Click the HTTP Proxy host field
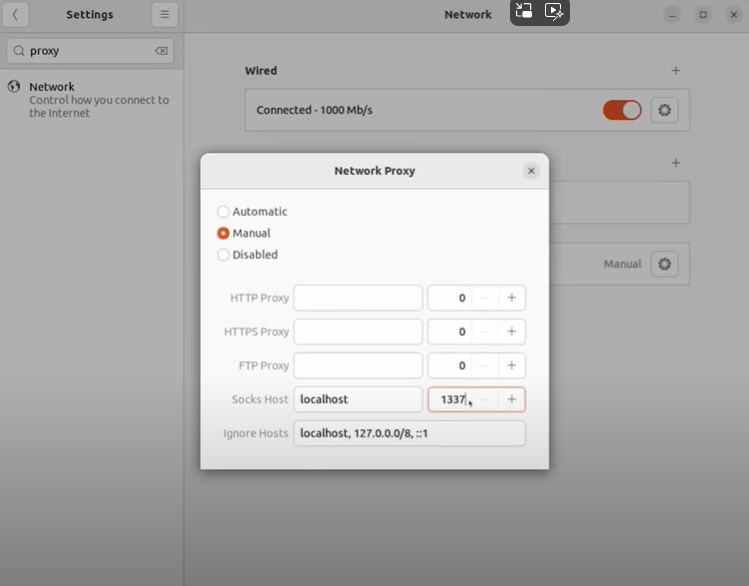Viewport: 749px width, 586px height. pyautogui.click(x=358, y=298)
